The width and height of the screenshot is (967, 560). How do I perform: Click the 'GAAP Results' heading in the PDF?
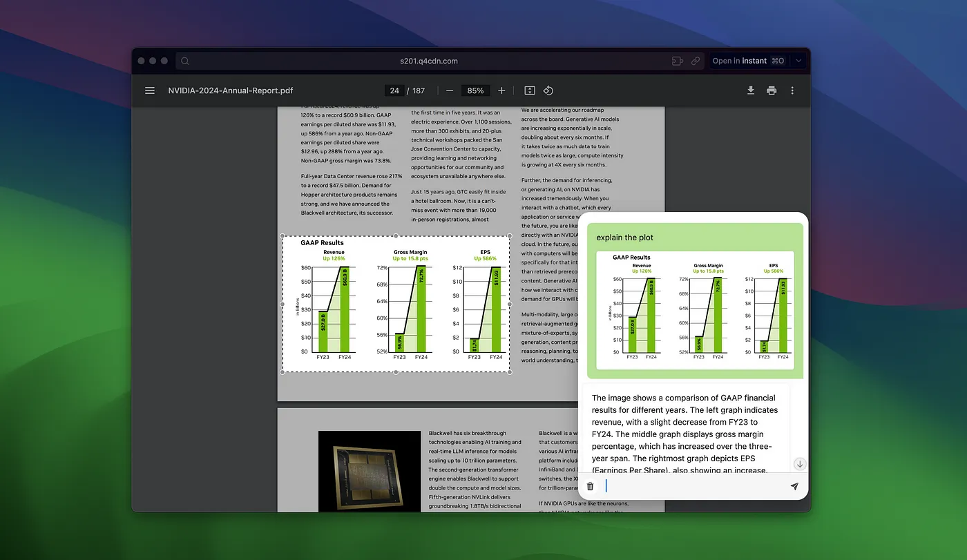[x=322, y=243]
